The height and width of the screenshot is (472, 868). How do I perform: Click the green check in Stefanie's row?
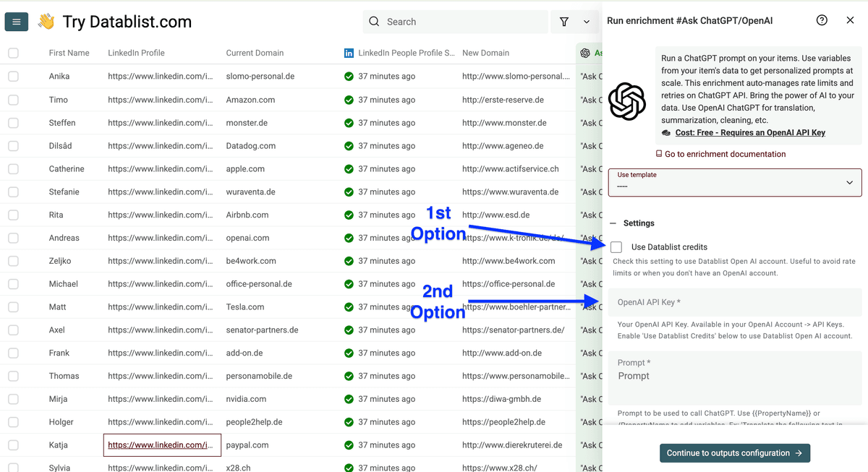[349, 192]
